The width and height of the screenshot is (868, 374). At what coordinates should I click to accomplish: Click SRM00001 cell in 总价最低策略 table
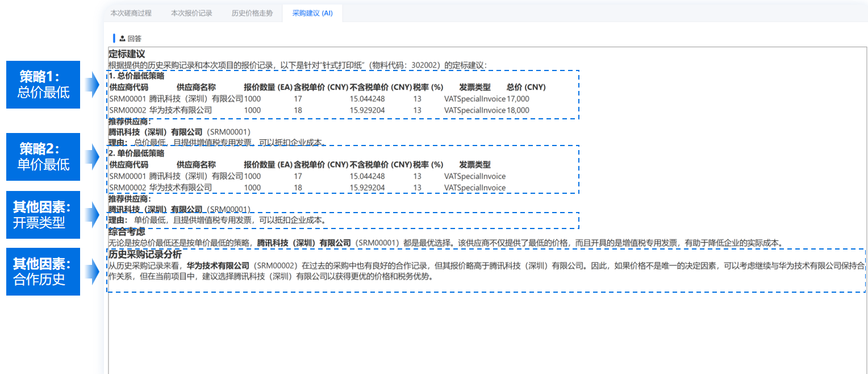(128, 99)
